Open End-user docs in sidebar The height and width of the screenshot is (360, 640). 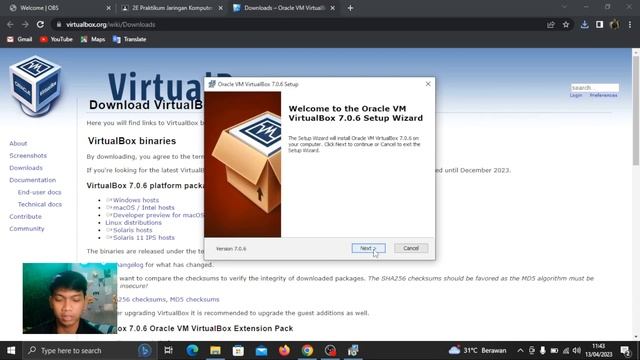pos(39,192)
